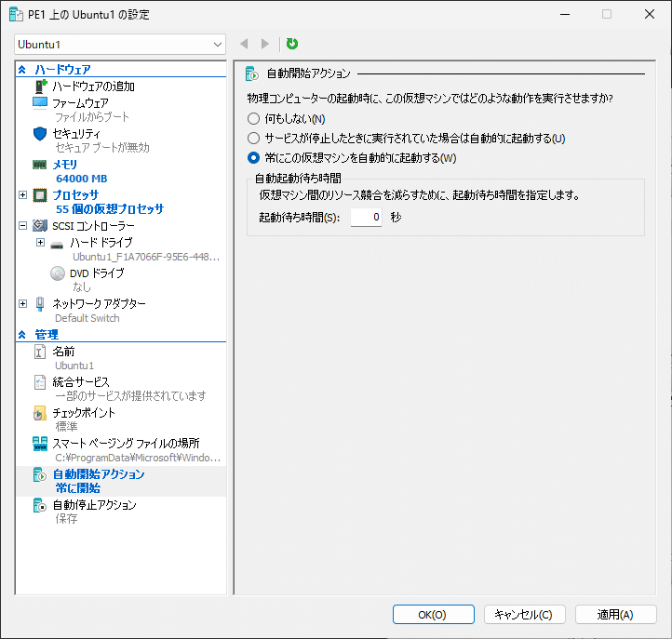The width and height of the screenshot is (672, 639).
Task: Click the ハード ドライブ disk icon
Action: pyautogui.click(x=57, y=245)
